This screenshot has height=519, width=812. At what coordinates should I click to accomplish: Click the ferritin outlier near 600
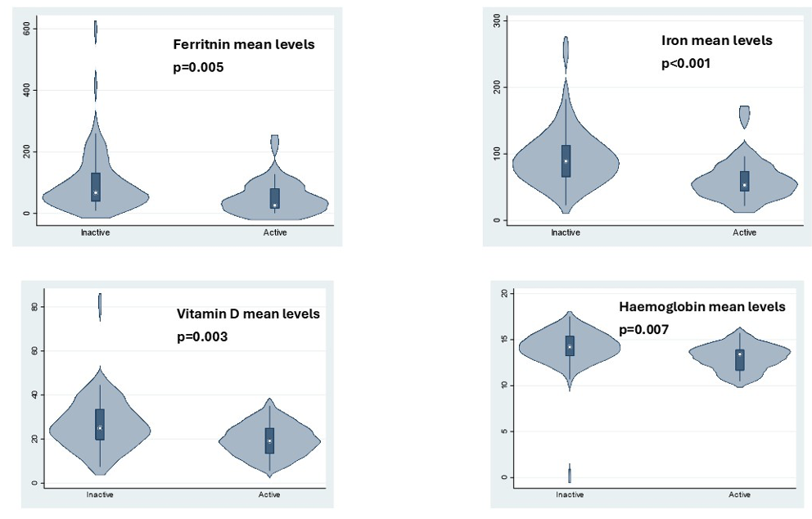[96, 31]
